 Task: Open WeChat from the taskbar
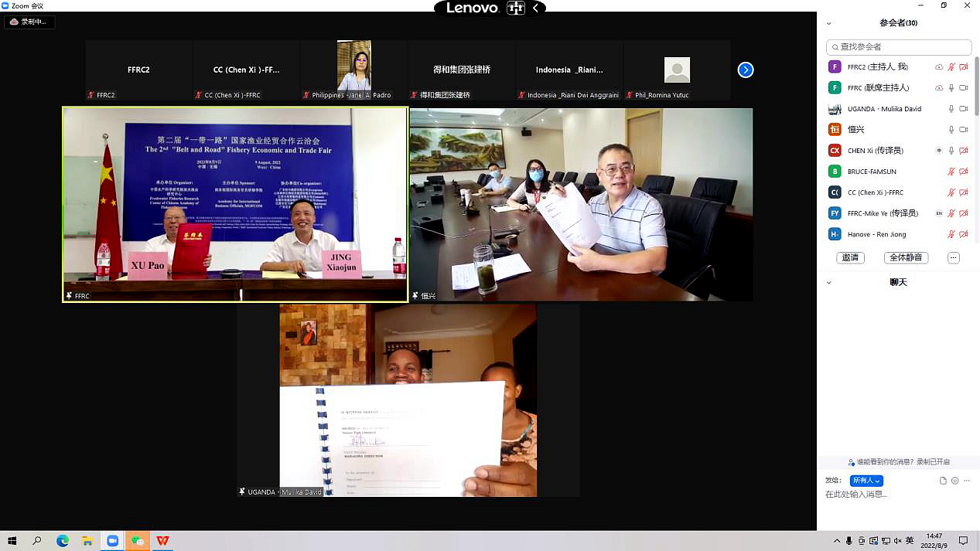click(x=138, y=541)
